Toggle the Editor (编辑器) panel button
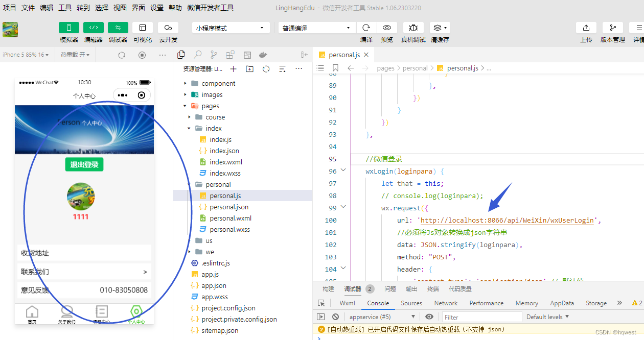Image resolution: width=644 pixels, height=340 pixels. pos(94,28)
